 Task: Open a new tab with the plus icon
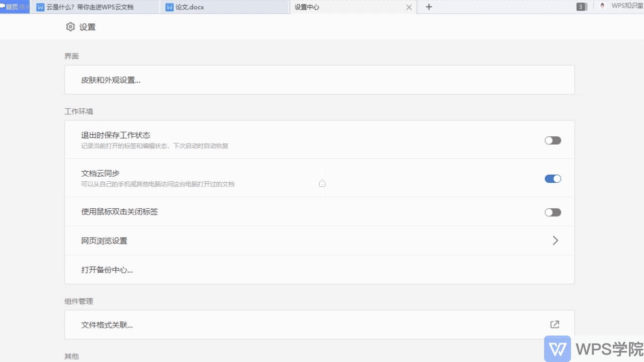pyautogui.click(x=428, y=7)
